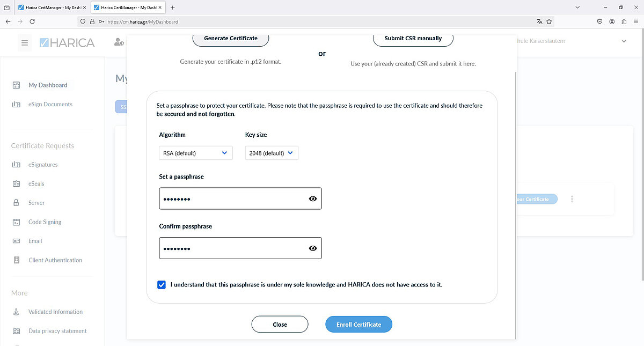
Task: Open the Server certificates lock icon
Action: 16,203
